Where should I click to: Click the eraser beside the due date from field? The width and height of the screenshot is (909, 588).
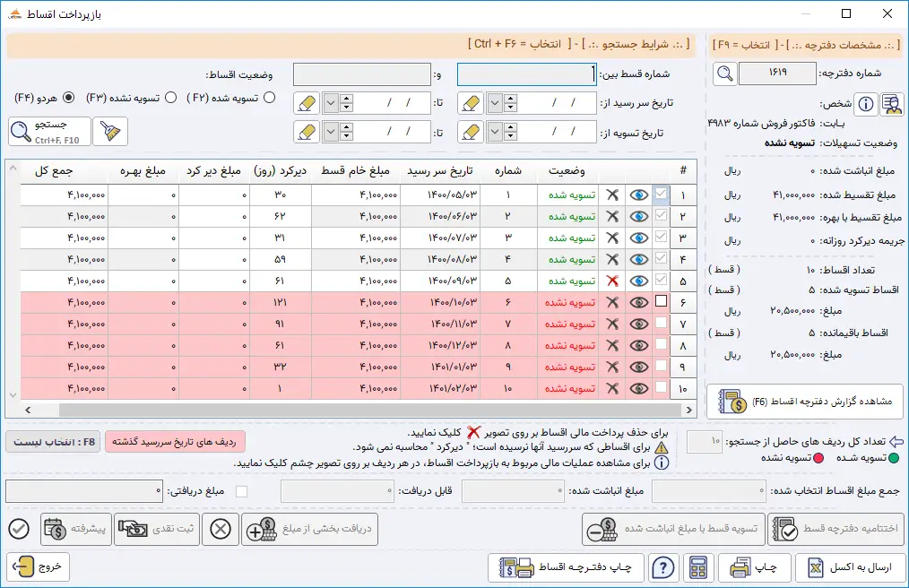point(471,103)
